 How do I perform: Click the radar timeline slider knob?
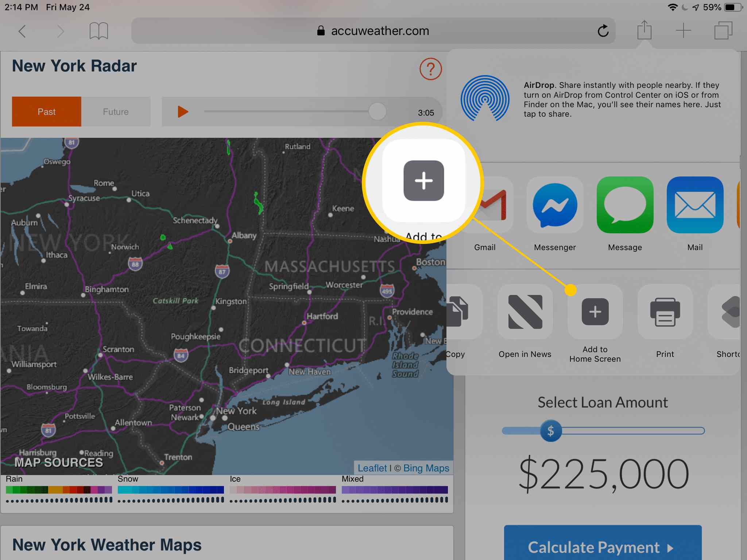[377, 111]
